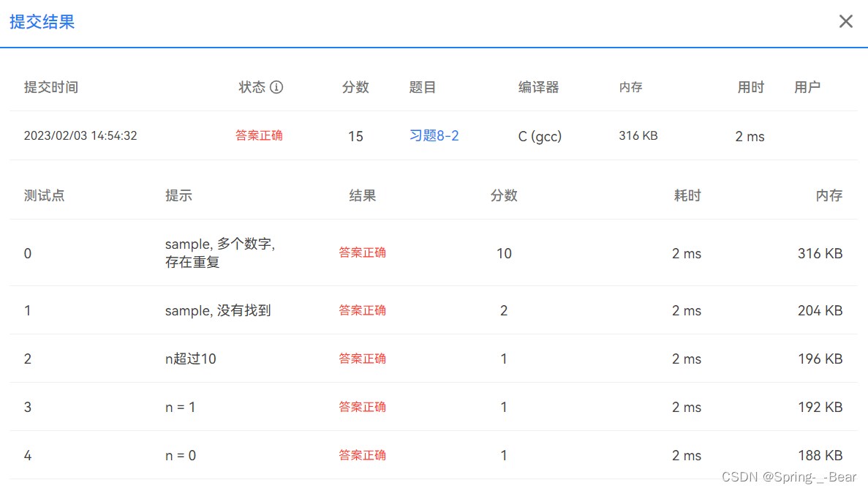
Task: Click hint 'n = 1'
Action: (181, 408)
